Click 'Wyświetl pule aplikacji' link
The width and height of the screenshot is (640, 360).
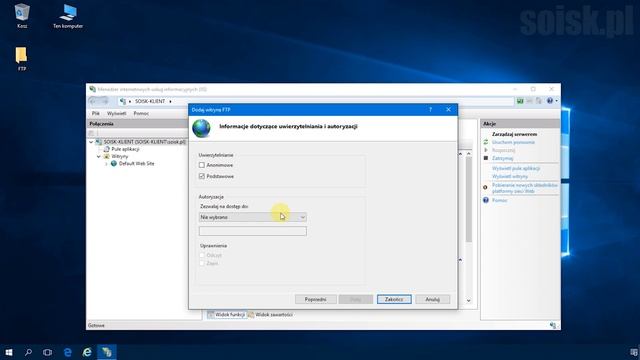point(516,168)
